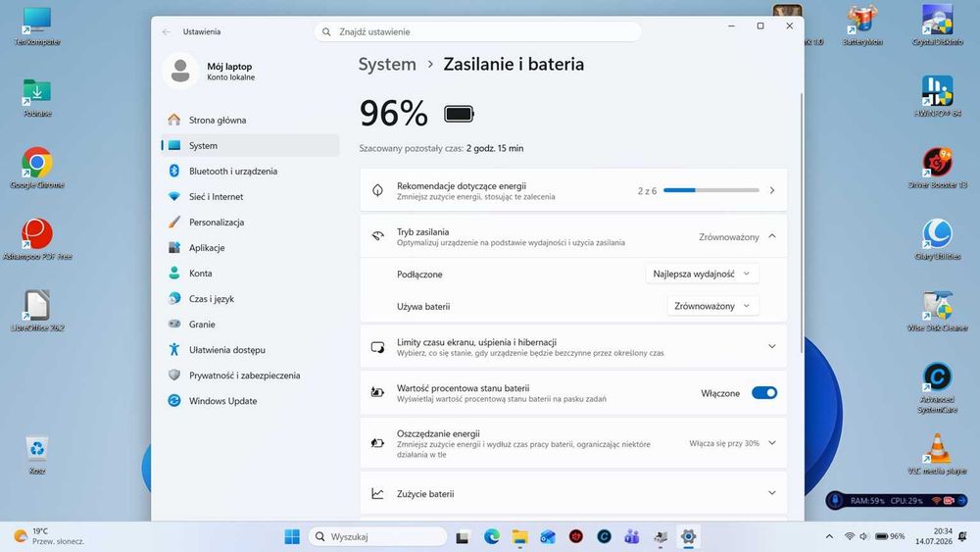Launch Glary Utilities shortcut
Screen dimensions: 980x552
937,239
